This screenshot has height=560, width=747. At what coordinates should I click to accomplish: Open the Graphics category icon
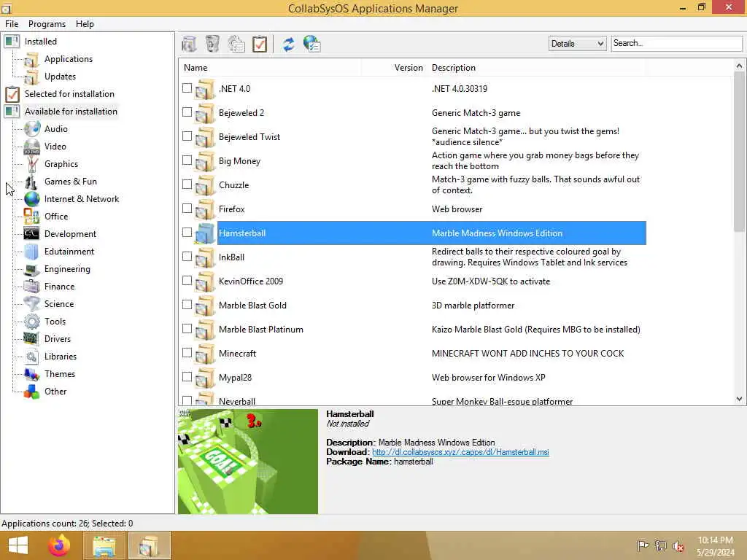pos(32,164)
